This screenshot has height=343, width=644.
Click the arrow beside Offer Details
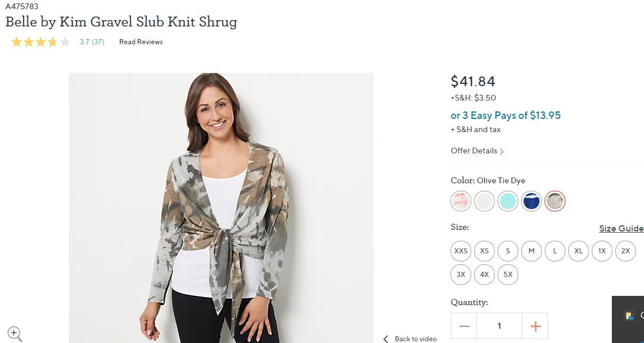point(502,151)
